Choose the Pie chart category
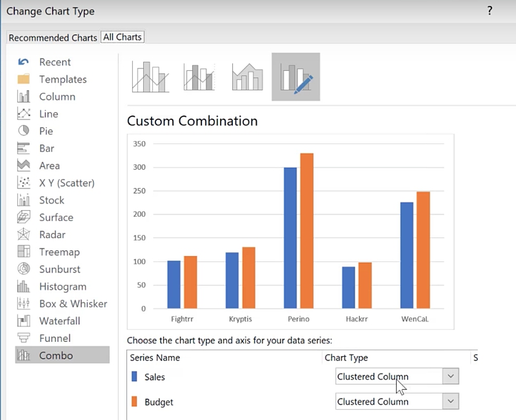Viewport: 516px width, 420px height. 46,131
